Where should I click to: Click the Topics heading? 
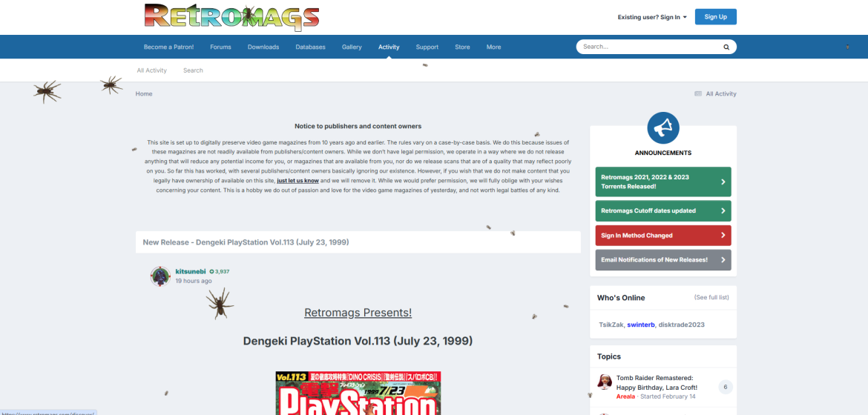[x=609, y=356]
